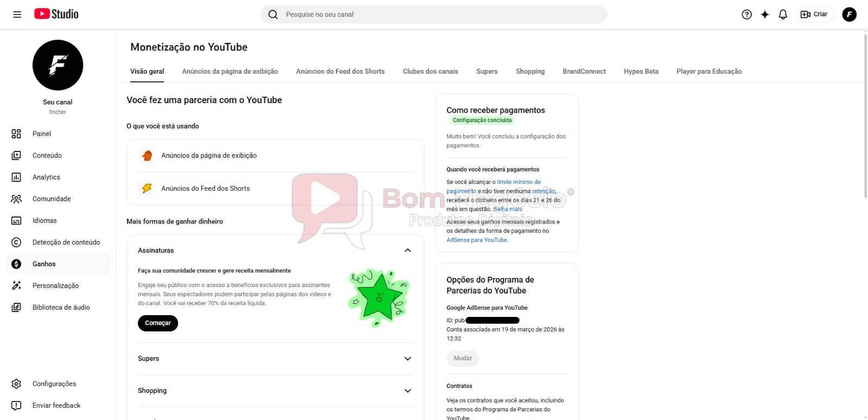Switch to Hypes Beta tab
The width and height of the screenshot is (868, 420).
point(641,71)
